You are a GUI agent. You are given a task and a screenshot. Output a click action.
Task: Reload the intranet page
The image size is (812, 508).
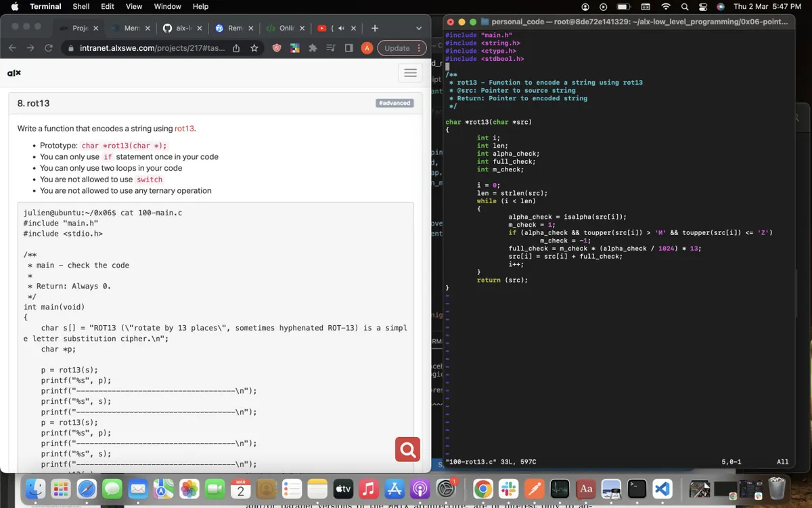point(48,48)
